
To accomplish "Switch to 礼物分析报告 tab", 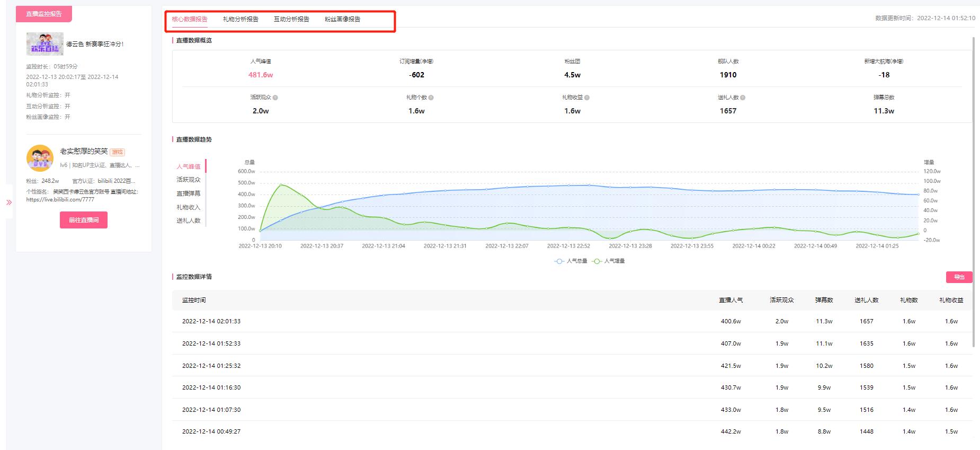I will pyautogui.click(x=240, y=20).
